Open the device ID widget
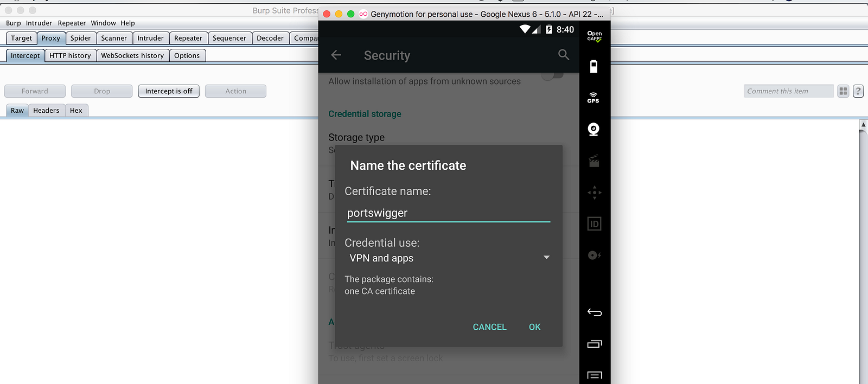The image size is (868, 384). [x=595, y=223]
